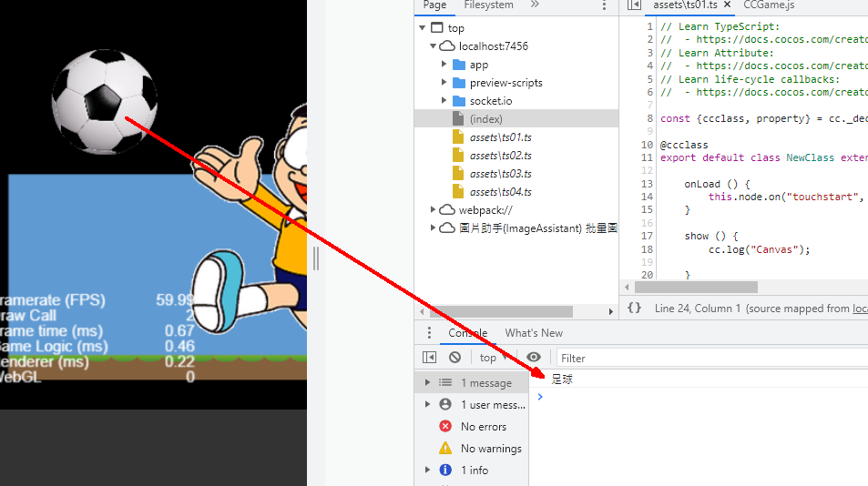The image size is (868, 486).
Task: Click the file tree horizontal scrollbar
Action: [x=502, y=311]
